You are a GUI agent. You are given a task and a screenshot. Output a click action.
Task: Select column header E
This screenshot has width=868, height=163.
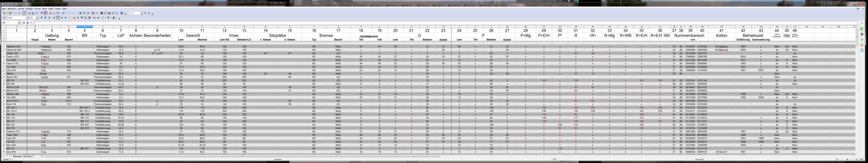point(85,27)
